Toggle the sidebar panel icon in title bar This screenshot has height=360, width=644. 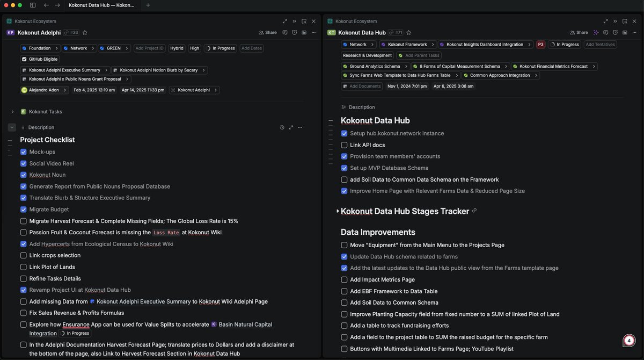tap(33, 5)
